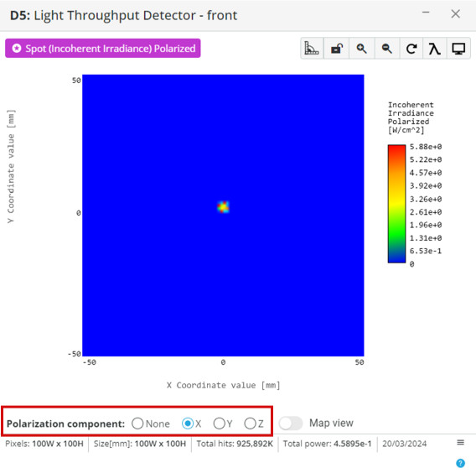Click the zoom out magnifier icon
The image size is (476, 473).
tap(387, 49)
